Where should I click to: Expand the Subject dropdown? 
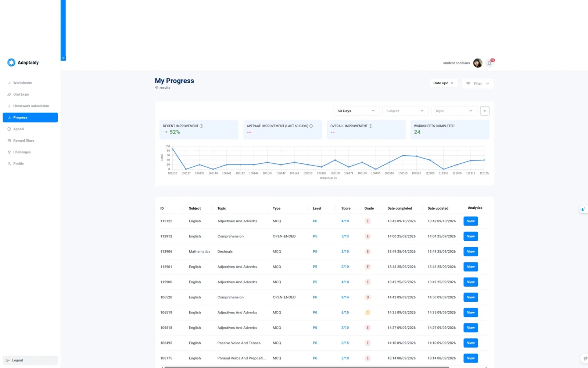(405, 111)
